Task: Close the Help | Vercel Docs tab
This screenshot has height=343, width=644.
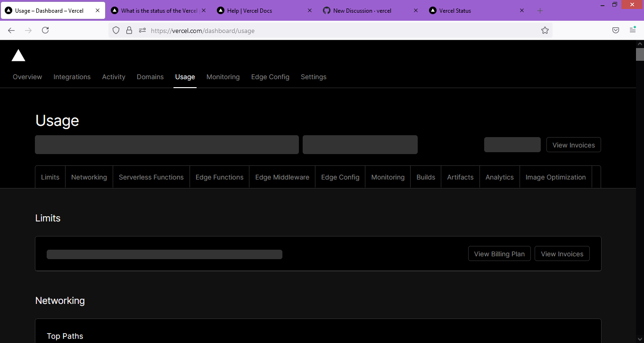Action: click(x=310, y=10)
